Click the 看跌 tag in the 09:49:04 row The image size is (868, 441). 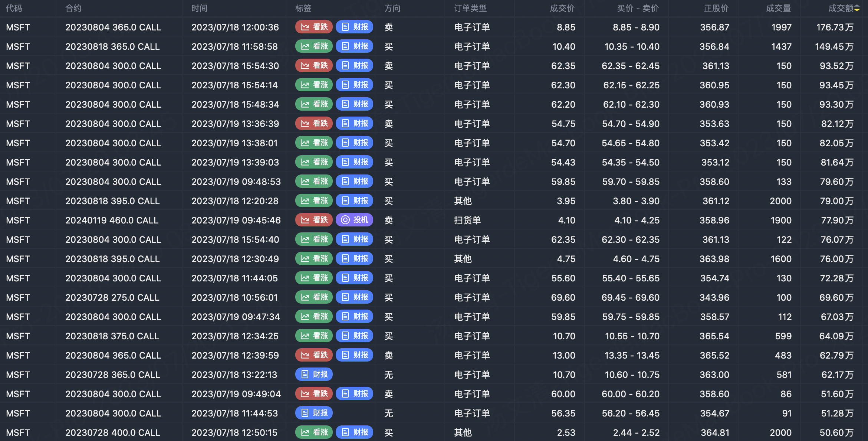coord(314,393)
